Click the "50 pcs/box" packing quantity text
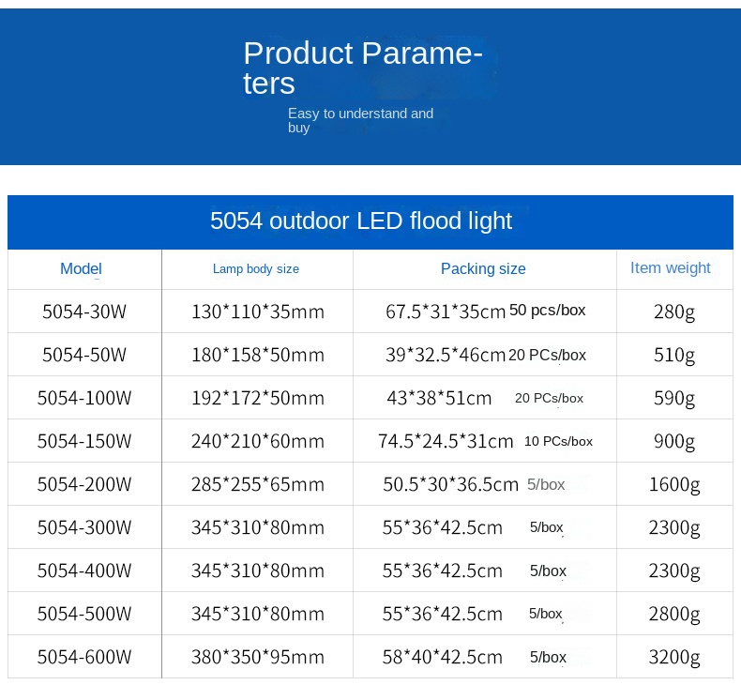Image resolution: width=741 pixels, height=700 pixels. tap(548, 311)
